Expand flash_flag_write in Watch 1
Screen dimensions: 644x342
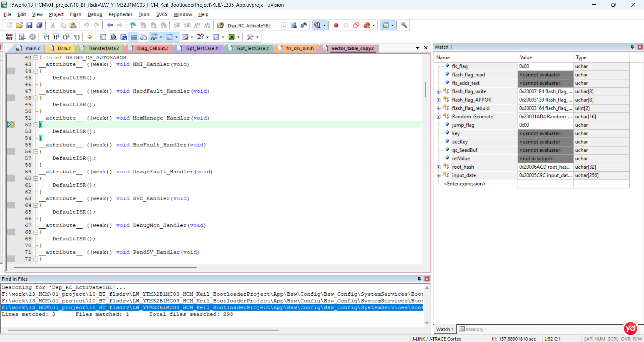click(x=438, y=92)
